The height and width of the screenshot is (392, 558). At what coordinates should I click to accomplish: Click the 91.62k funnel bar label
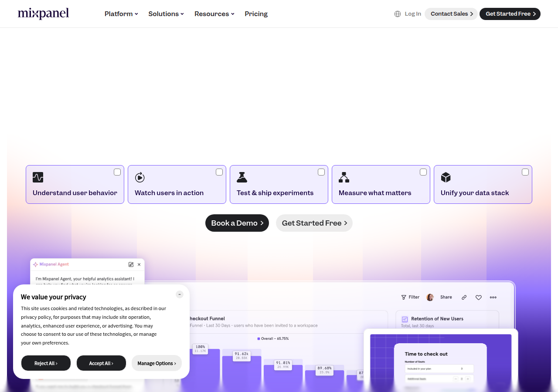coord(241,355)
